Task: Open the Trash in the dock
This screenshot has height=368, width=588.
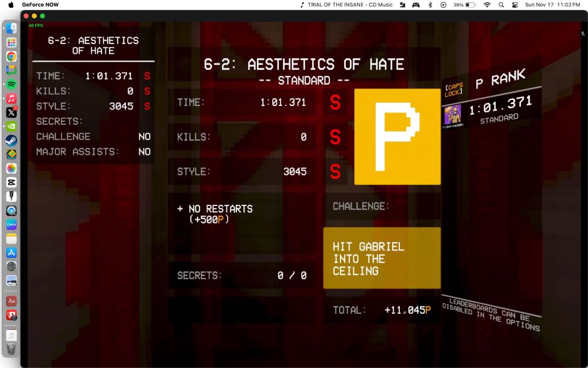Action: coord(11,349)
